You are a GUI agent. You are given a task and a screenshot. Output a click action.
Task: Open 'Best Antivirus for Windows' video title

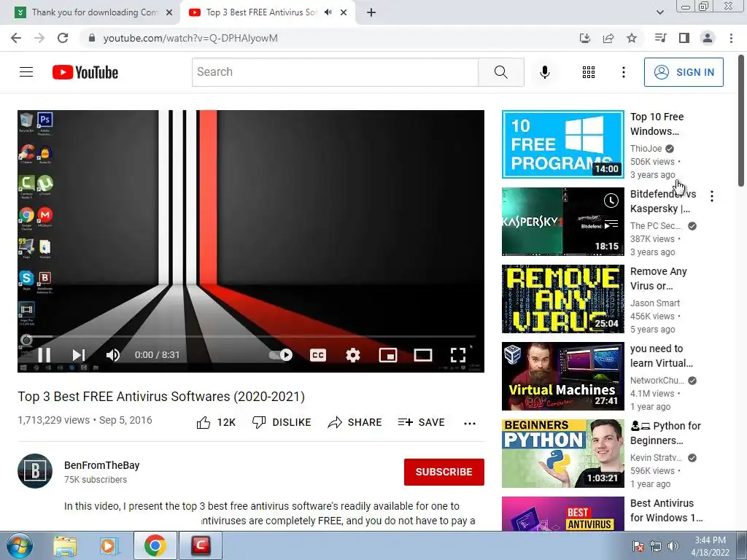(666, 510)
